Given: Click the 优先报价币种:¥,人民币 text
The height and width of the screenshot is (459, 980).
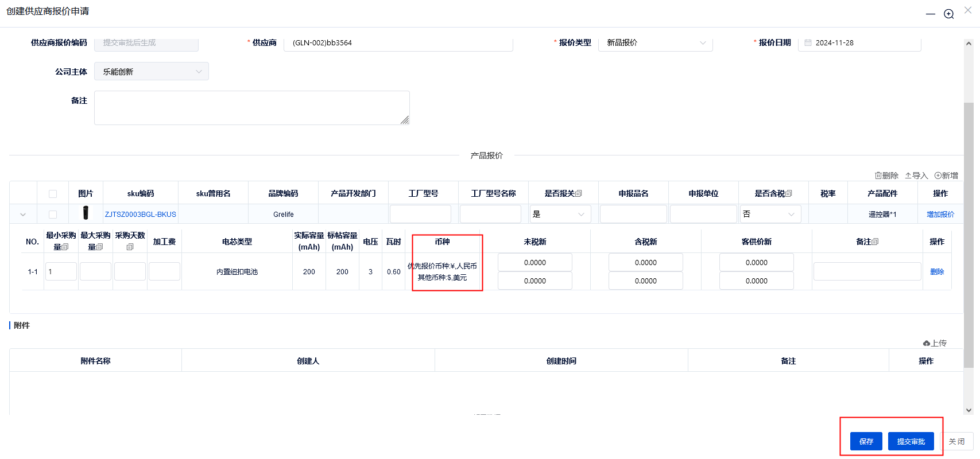Looking at the screenshot, I should pos(442,266).
